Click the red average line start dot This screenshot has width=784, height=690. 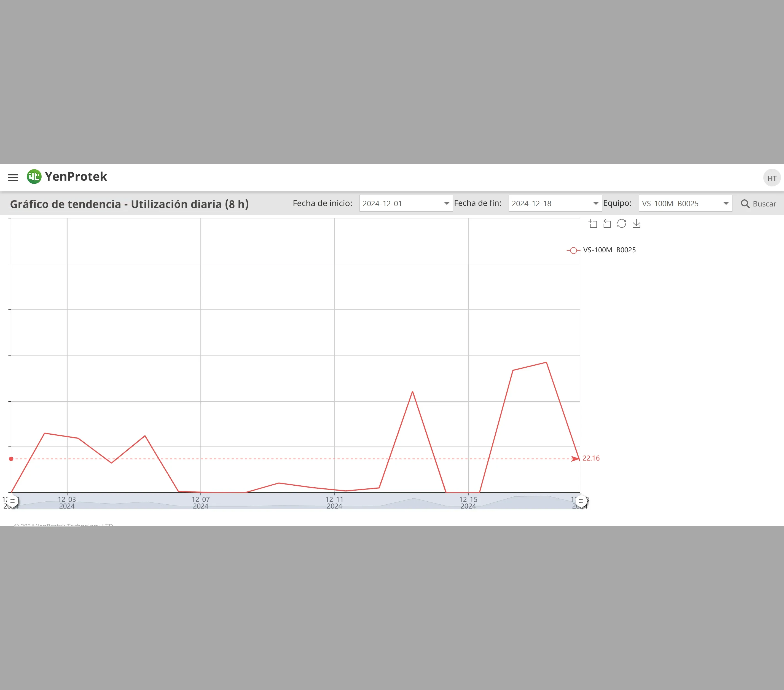point(11,459)
